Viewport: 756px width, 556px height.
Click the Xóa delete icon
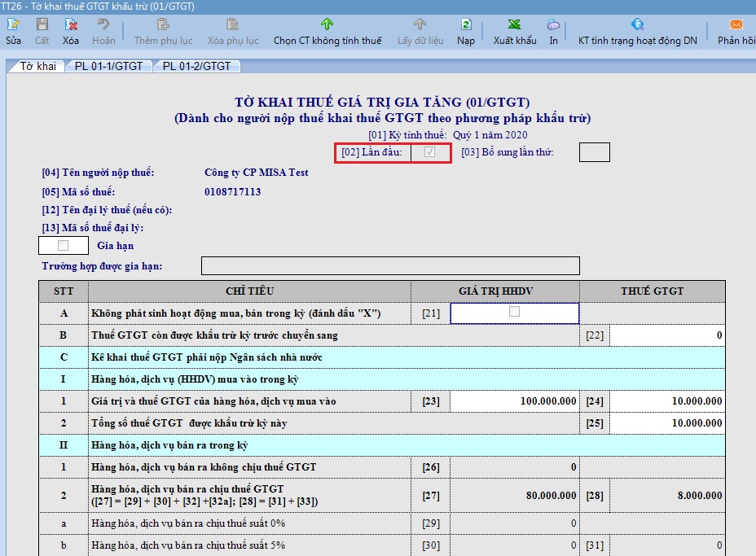point(71,24)
